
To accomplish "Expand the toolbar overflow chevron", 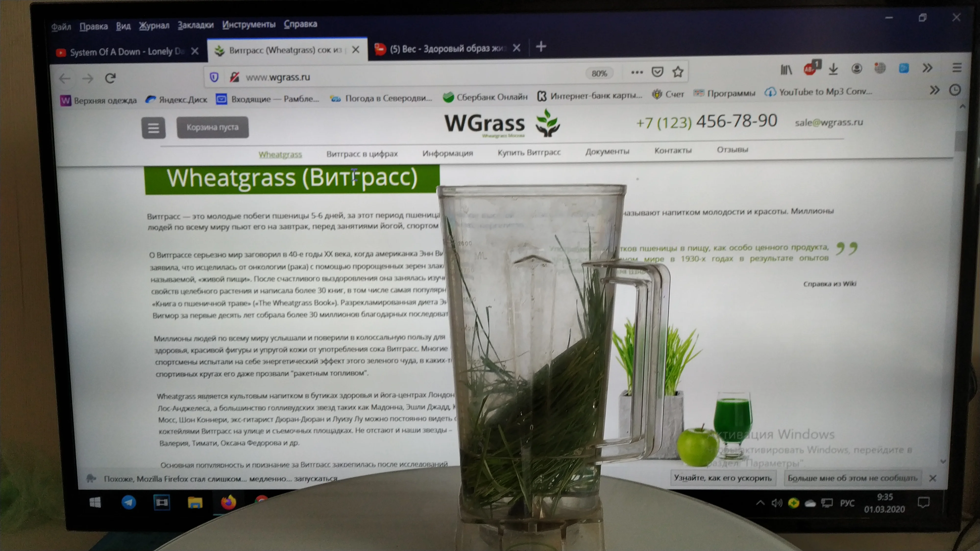I will pos(927,68).
